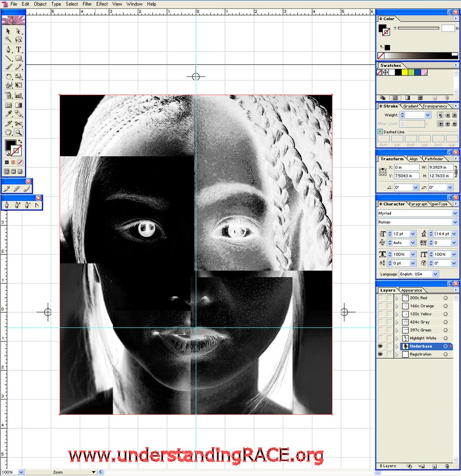Image resolution: width=461 pixels, height=476 pixels.
Task: Delete selection with Layers panel trash icon
Action: [x=447, y=466]
